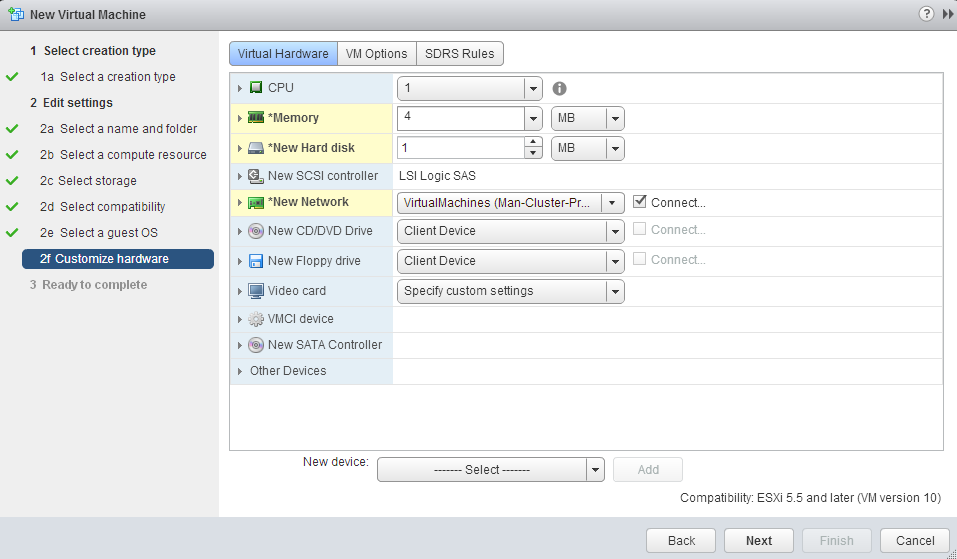957x559 pixels.
Task: Click the Add device button
Action: coord(648,470)
